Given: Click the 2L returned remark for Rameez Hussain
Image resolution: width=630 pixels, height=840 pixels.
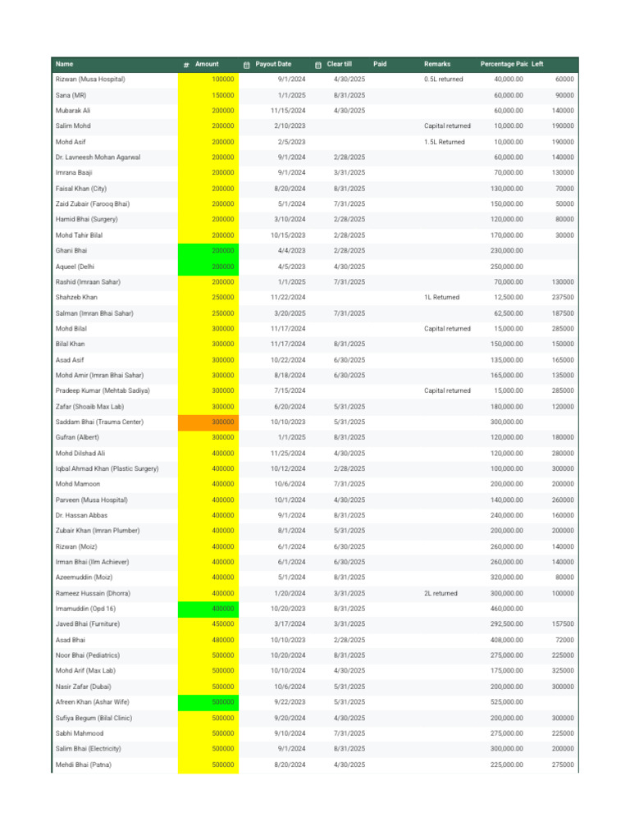Looking at the screenshot, I should 441,594.
